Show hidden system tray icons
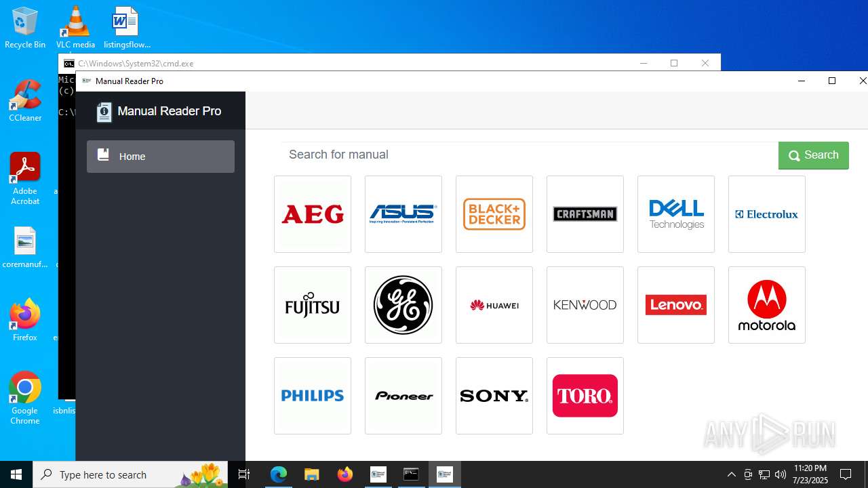This screenshot has width=868, height=488. [731, 474]
